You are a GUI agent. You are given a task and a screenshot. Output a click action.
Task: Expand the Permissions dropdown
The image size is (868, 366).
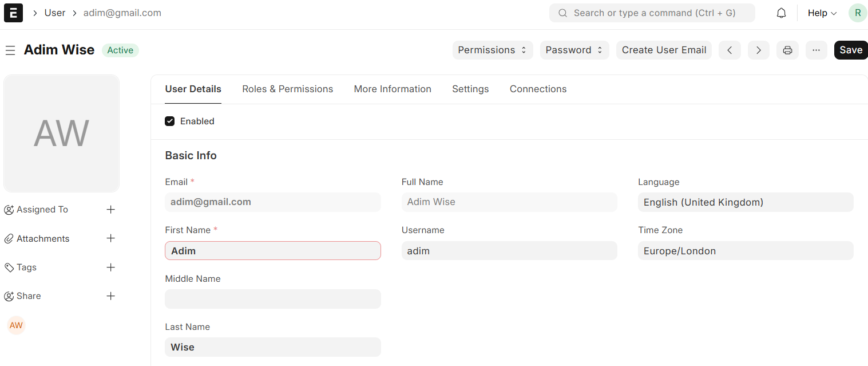(492, 50)
